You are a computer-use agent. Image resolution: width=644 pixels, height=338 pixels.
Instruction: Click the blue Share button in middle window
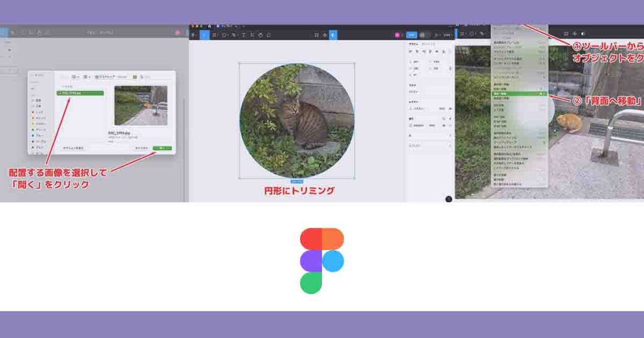click(411, 35)
